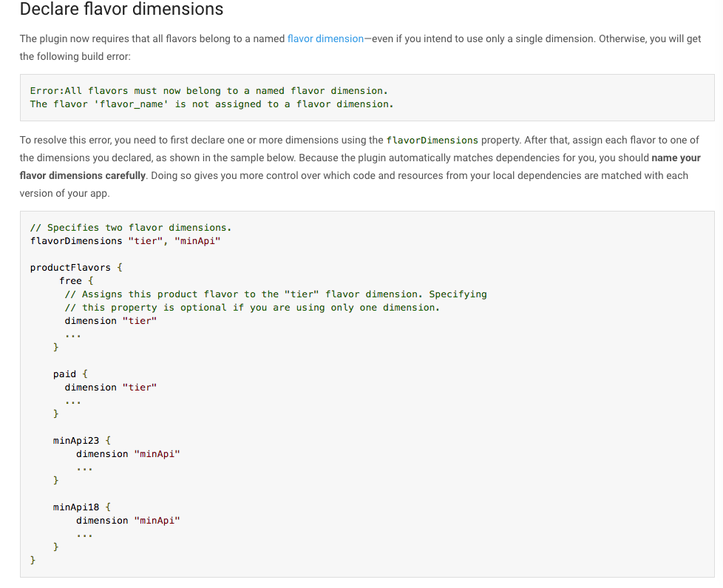The height and width of the screenshot is (588, 723).
Task: Open the "flavor dimension" hyperlink
Action: coord(325,38)
